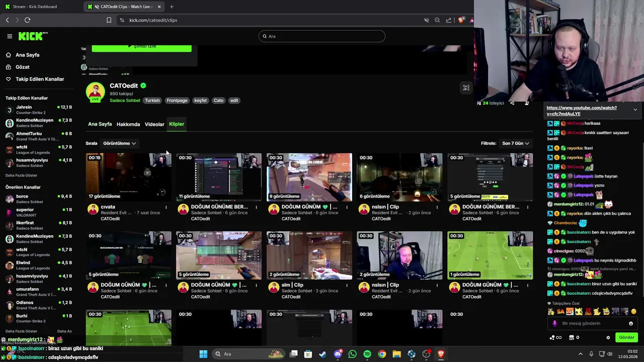Screen dimensions: 644x362
Task: Go to the Kick logo home
Action: (33, 36)
